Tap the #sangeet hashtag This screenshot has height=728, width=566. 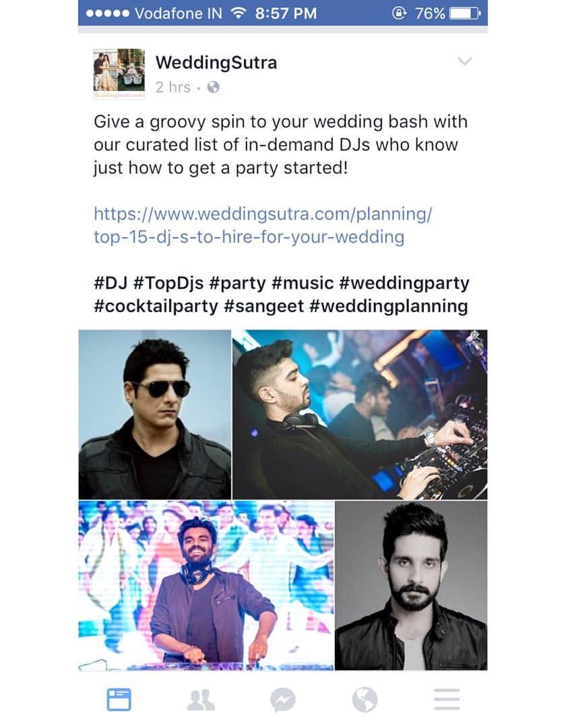(x=263, y=306)
